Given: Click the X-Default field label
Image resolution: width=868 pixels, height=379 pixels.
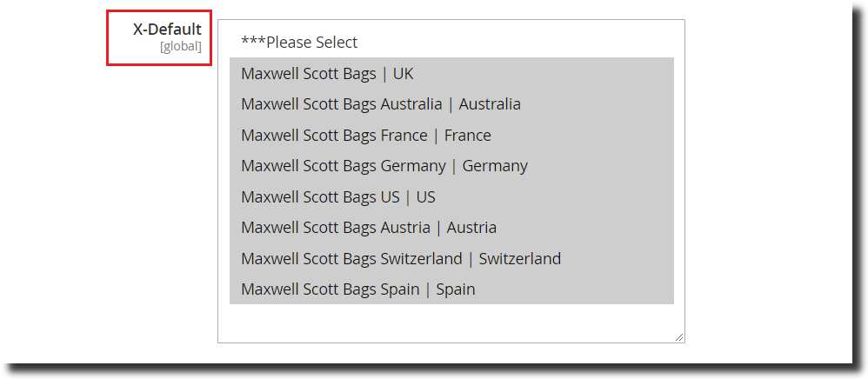Looking at the screenshot, I should (167, 30).
